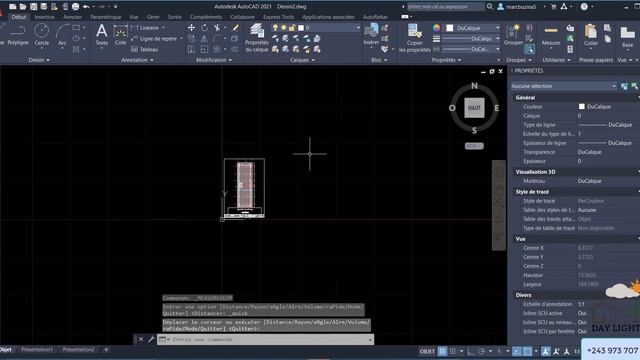Click the Grouper tool
Image resolution: width=640 pixels, height=360 pixels.
click(x=513, y=34)
